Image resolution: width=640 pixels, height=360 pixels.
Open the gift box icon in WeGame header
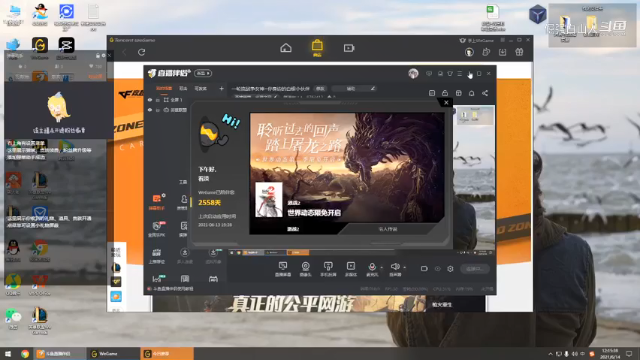pyautogui.click(x=519, y=52)
